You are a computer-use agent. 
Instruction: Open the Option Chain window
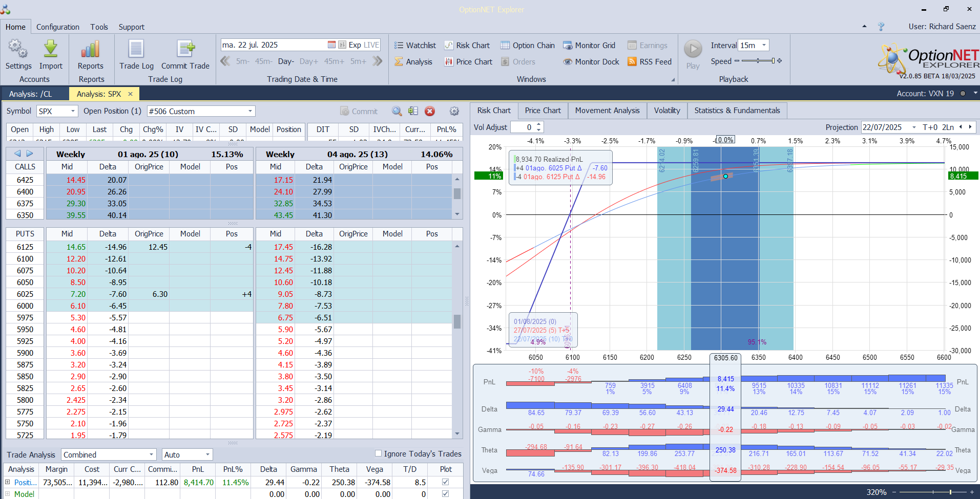pyautogui.click(x=528, y=46)
